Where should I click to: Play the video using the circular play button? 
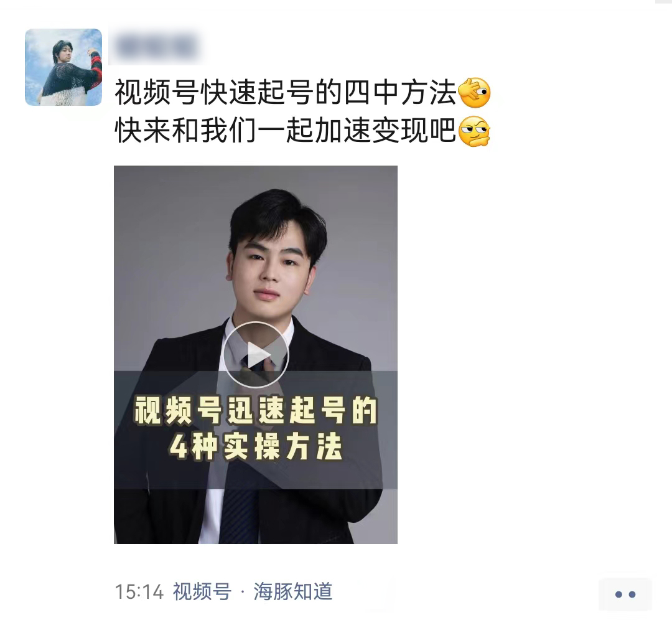tap(256, 355)
